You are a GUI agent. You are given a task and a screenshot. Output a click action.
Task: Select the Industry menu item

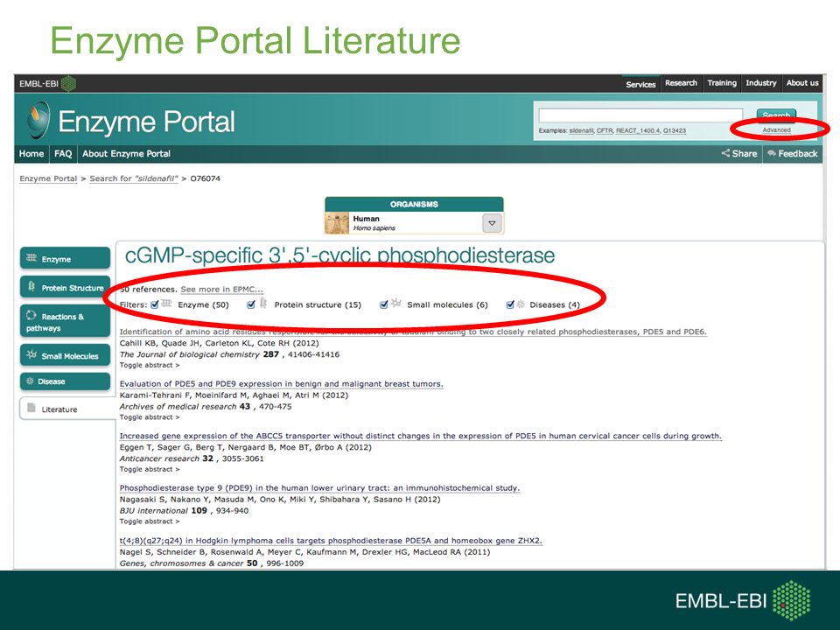point(760,83)
